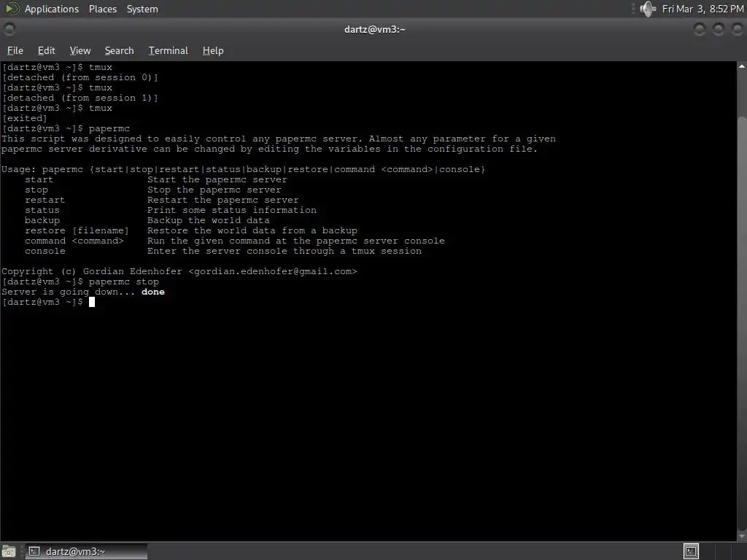Viewport: 747px width, 560px height.
Task: Open the Applications panel menu
Action: [52, 9]
